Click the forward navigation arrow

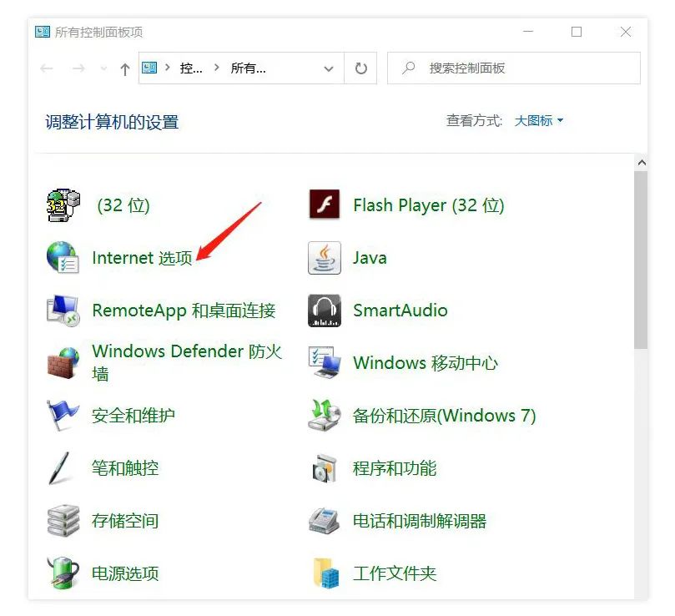[x=78, y=68]
